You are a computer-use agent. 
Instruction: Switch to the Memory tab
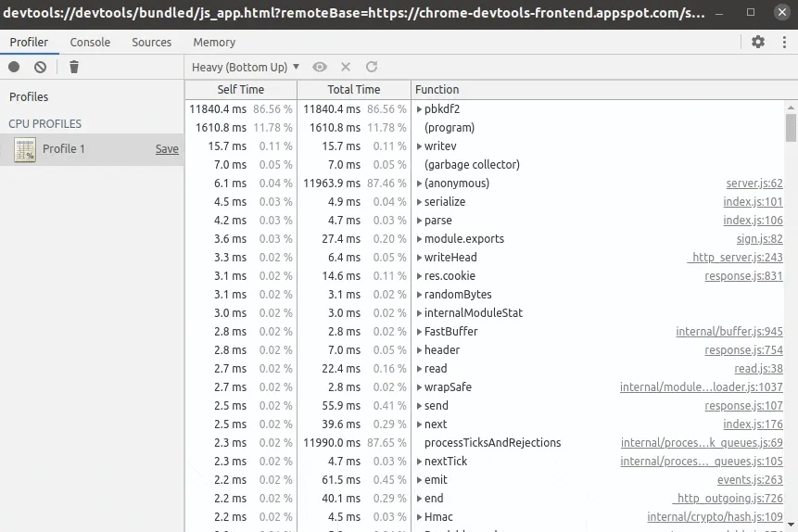pyautogui.click(x=214, y=43)
